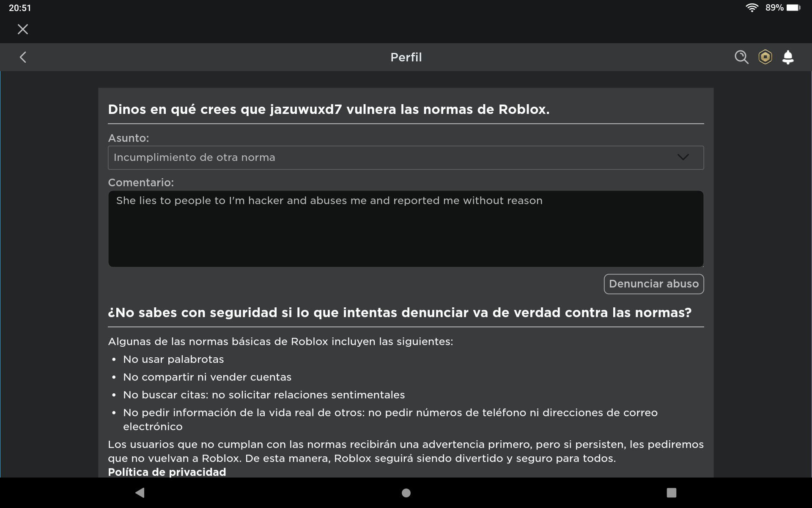Submit with Denunciar abuso button
Image resolution: width=812 pixels, height=508 pixels.
[654, 284]
